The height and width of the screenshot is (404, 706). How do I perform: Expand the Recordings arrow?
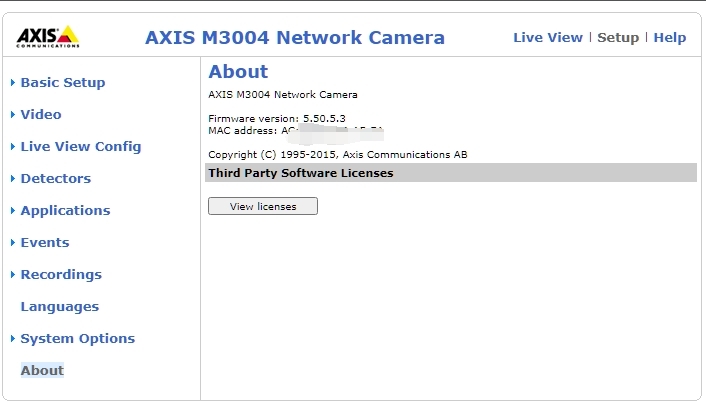13,274
